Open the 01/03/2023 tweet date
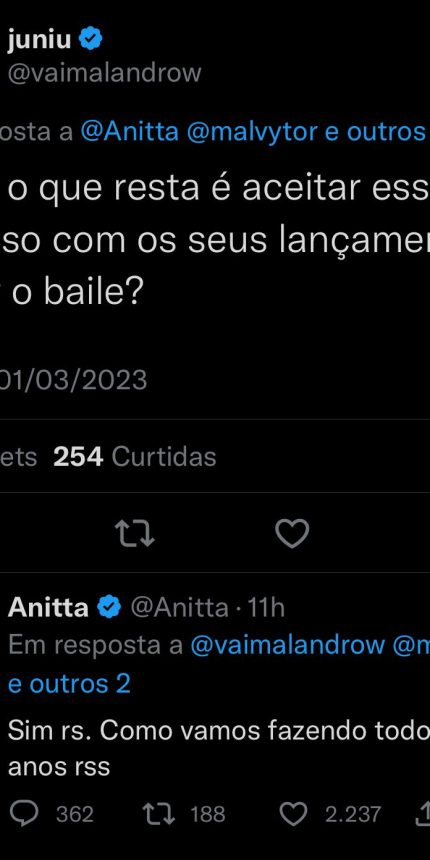430x860 pixels. 73,380
